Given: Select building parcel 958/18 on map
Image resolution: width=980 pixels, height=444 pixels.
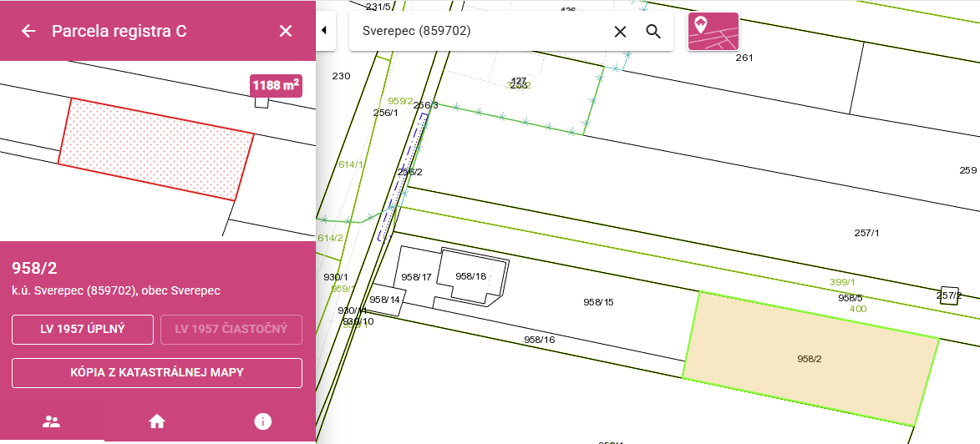Looking at the screenshot, I should [x=471, y=276].
